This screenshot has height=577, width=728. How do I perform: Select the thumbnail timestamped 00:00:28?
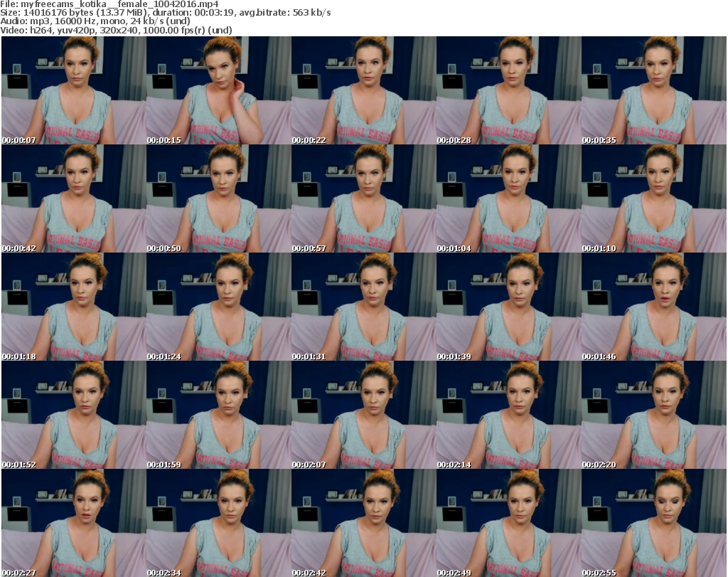click(508, 90)
